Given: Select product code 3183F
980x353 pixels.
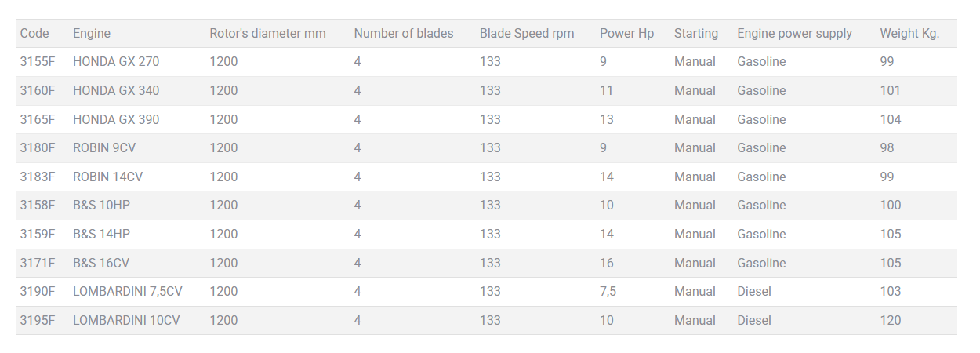Looking at the screenshot, I should (x=38, y=177).
